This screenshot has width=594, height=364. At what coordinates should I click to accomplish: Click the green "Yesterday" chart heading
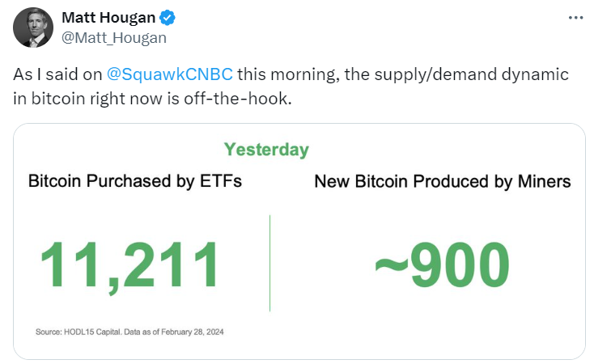point(266,150)
